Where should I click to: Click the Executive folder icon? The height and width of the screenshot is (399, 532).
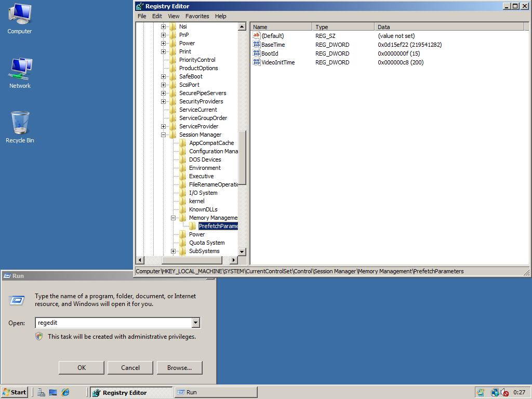pos(183,176)
